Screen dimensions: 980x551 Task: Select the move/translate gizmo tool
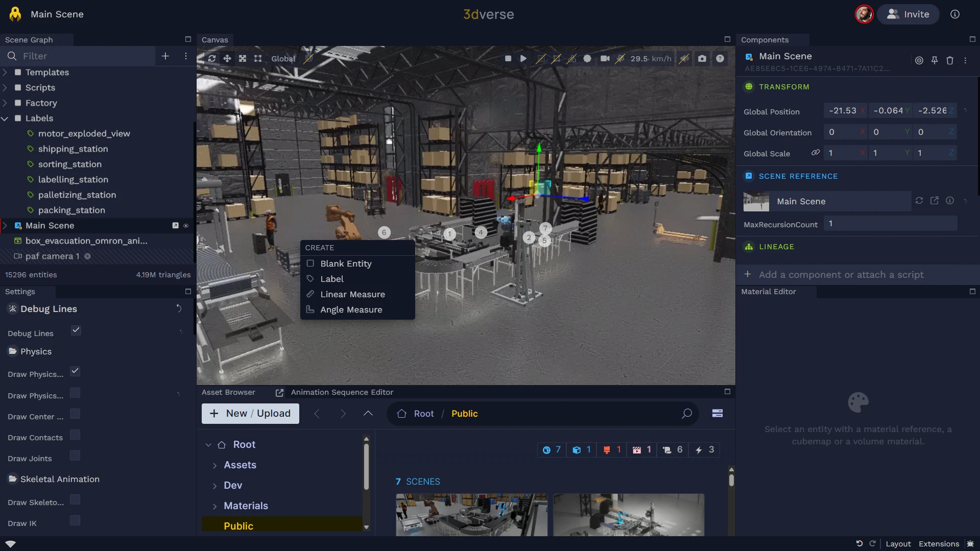click(x=227, y=59)
